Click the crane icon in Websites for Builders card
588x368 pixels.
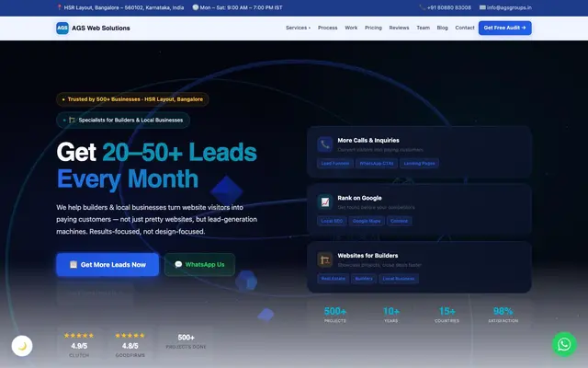324,259
